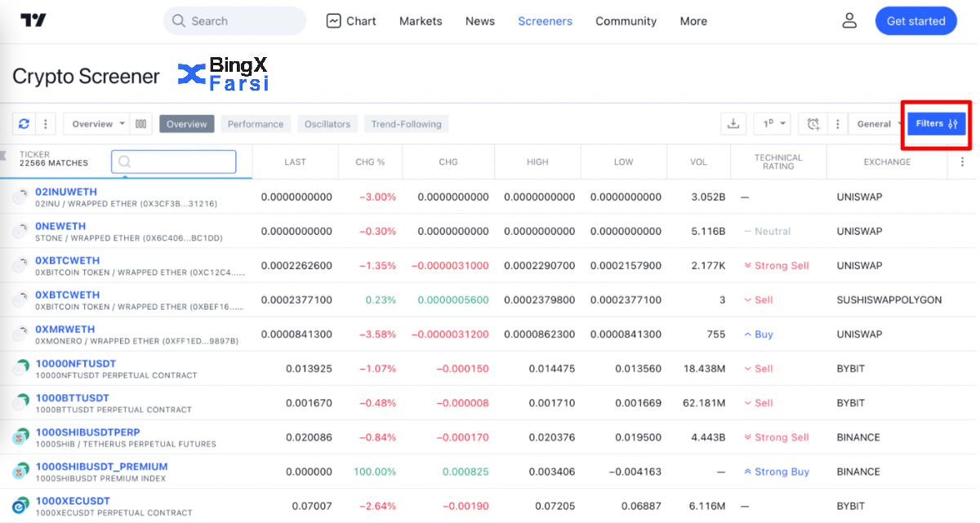This screenshot has width=980, height=523.
Task: Open the 1D time interval dropdown
Action: [772, 124]
